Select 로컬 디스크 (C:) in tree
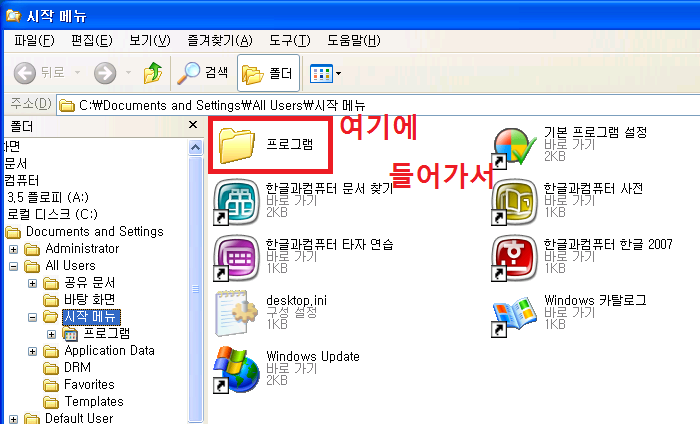Viewport: 700px width, 424px height. 52,215
